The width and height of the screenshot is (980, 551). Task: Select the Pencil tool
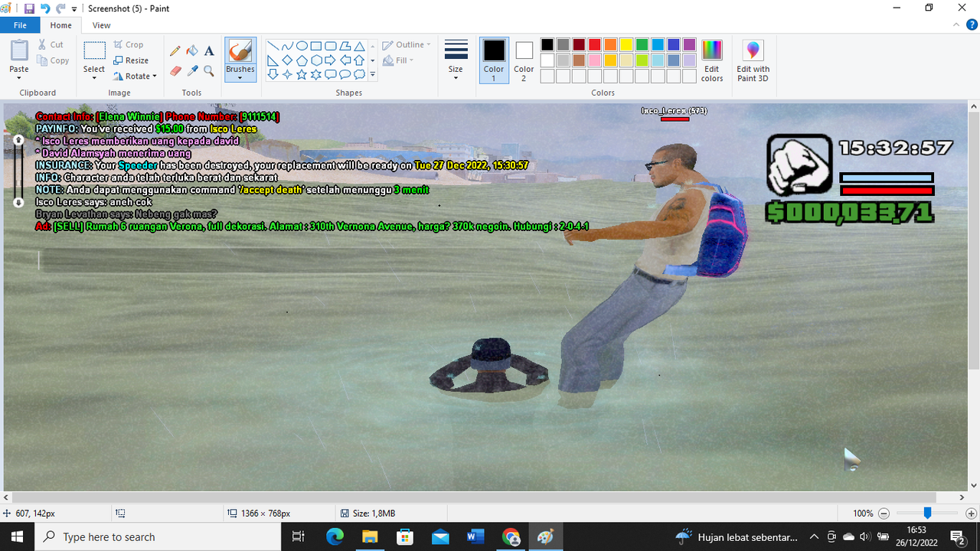175,51
